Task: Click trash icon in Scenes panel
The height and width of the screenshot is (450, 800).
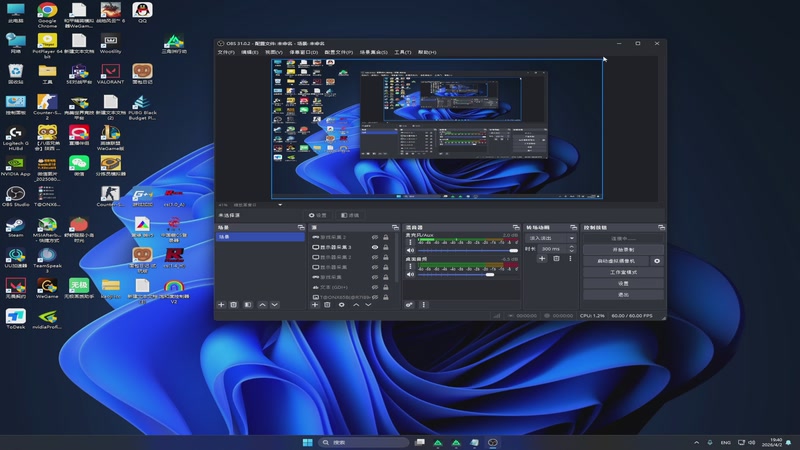Action: pos(234,304)
